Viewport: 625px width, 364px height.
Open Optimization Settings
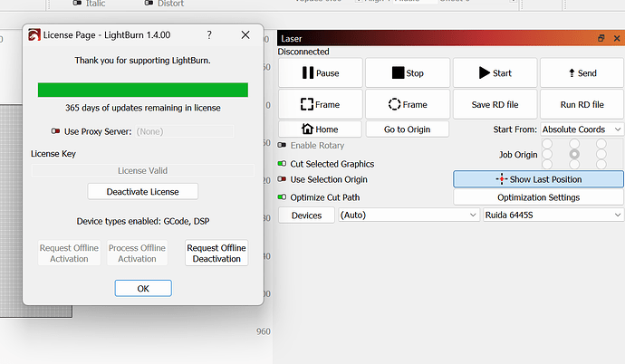(539, 197)
